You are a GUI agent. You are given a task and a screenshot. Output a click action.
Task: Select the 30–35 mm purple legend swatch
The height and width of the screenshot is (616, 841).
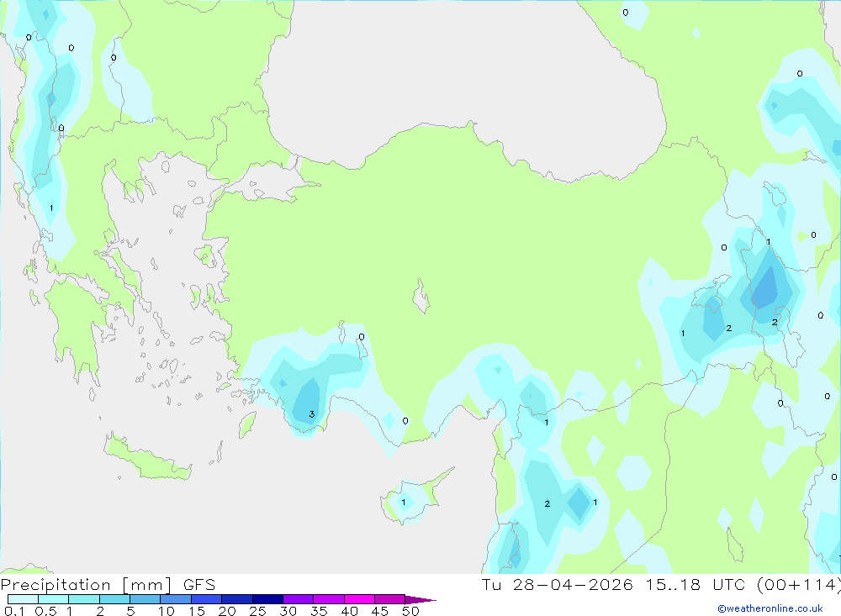point(299,599)
